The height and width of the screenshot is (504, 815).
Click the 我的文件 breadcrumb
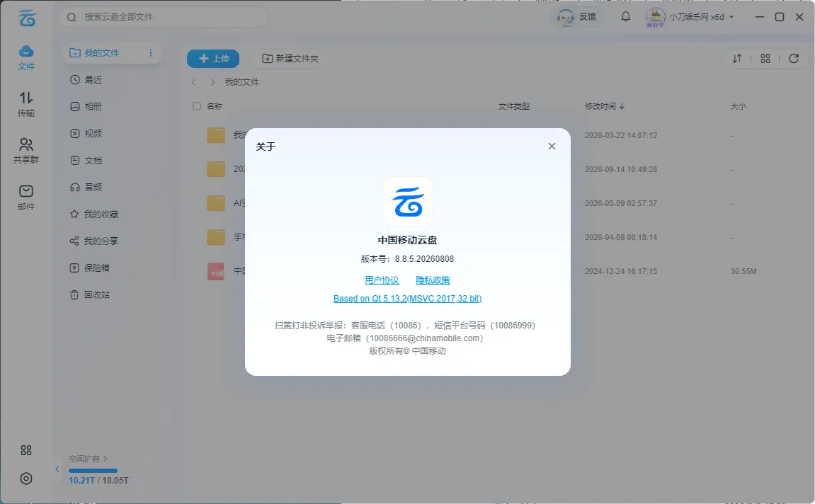tap(241, 82)
